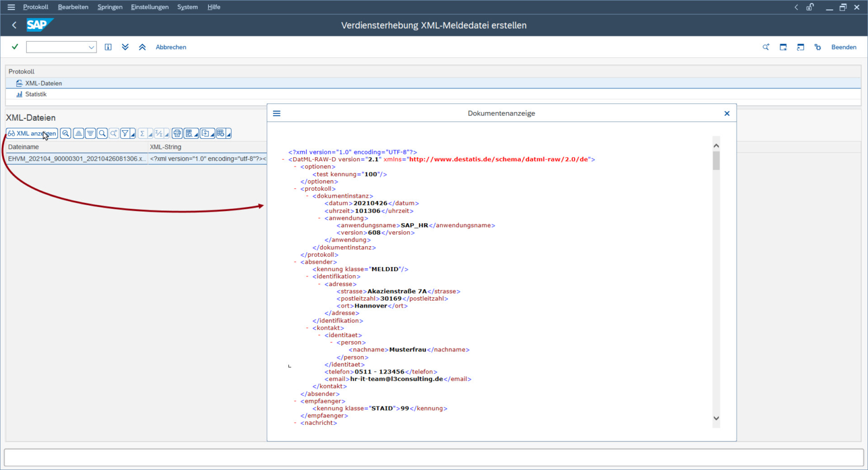This screenshot has width=868, height=470.
Task: Click the gear settings icon near Beenden
Action: tap(818, 47)
